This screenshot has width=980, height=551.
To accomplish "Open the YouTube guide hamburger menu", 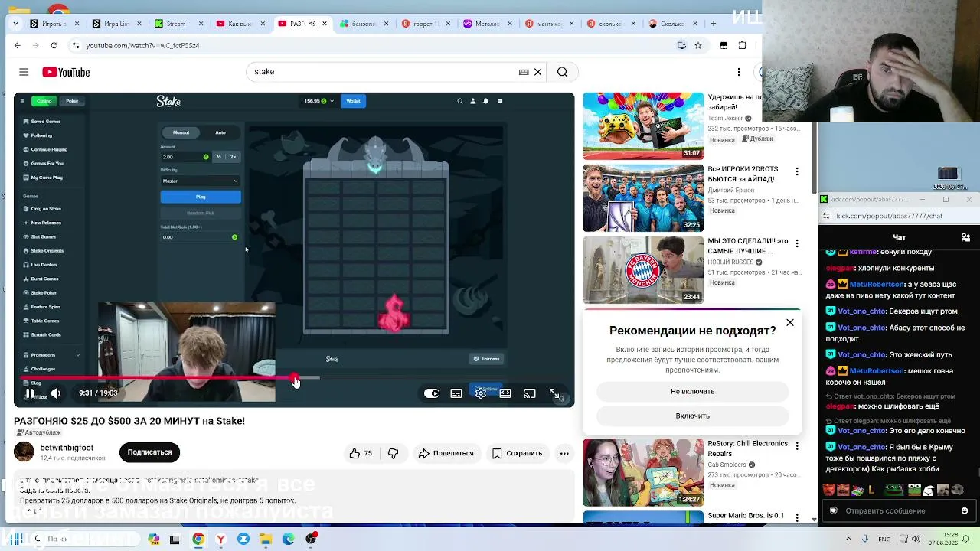I will tap(24, 72).
